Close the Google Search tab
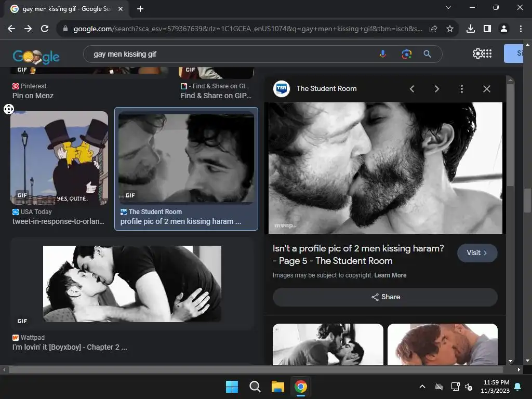Screen dimensions: 532x399 point(121,9)
